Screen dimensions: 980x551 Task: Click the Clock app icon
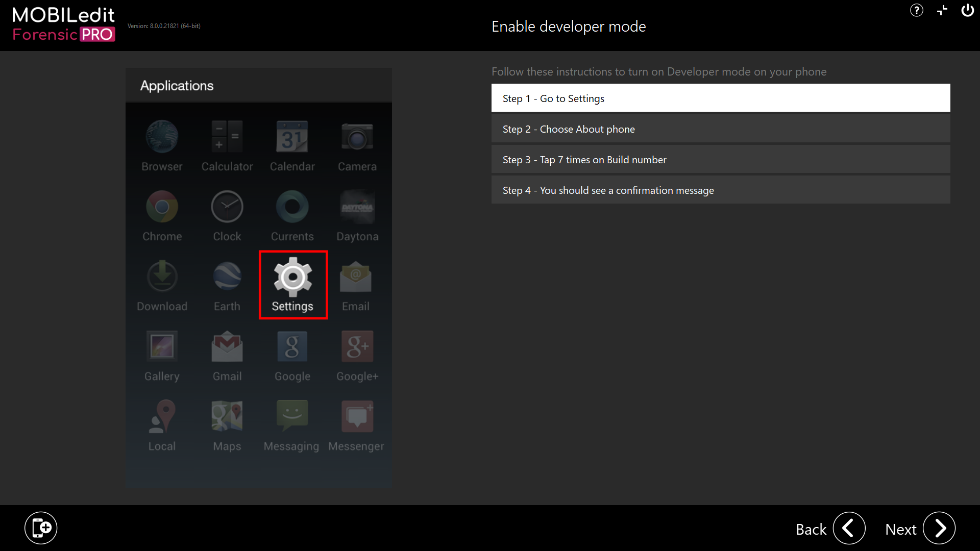point(227,207)
